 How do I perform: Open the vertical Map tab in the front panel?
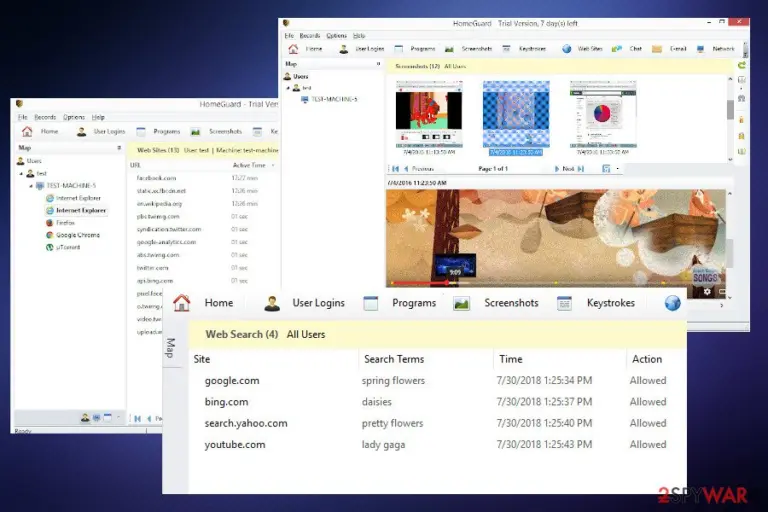pos(170,348)
